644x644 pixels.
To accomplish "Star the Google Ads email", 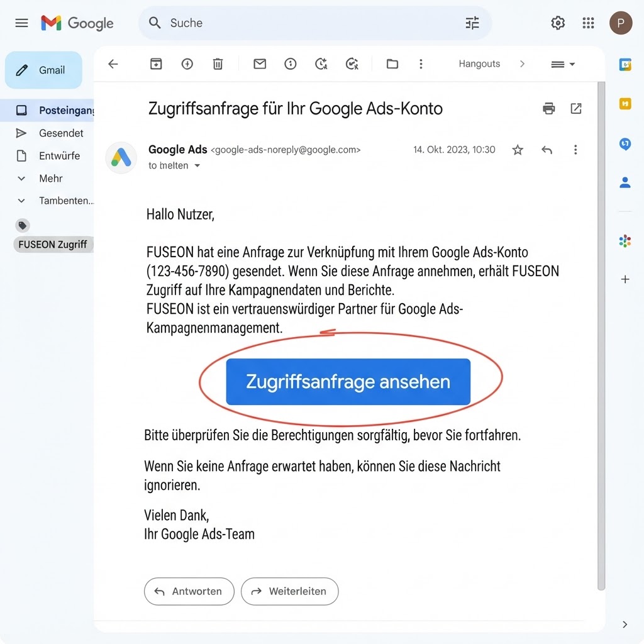I will (x=518, y=150).
